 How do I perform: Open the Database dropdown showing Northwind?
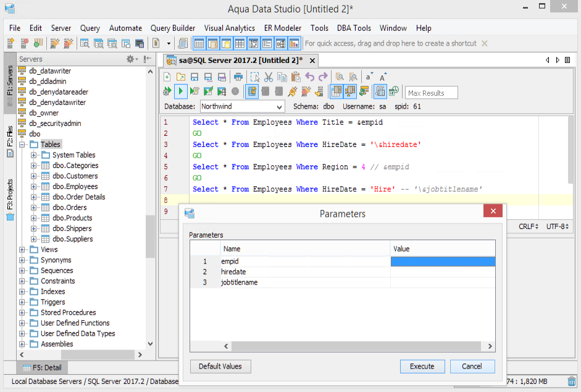[x=242, y=107]
